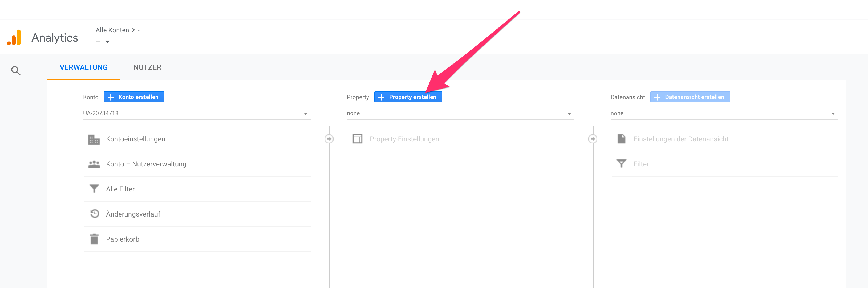868x288 pixels.
Task: Click the Alle Filter funnel icon
Action: (x=94, y=189)
